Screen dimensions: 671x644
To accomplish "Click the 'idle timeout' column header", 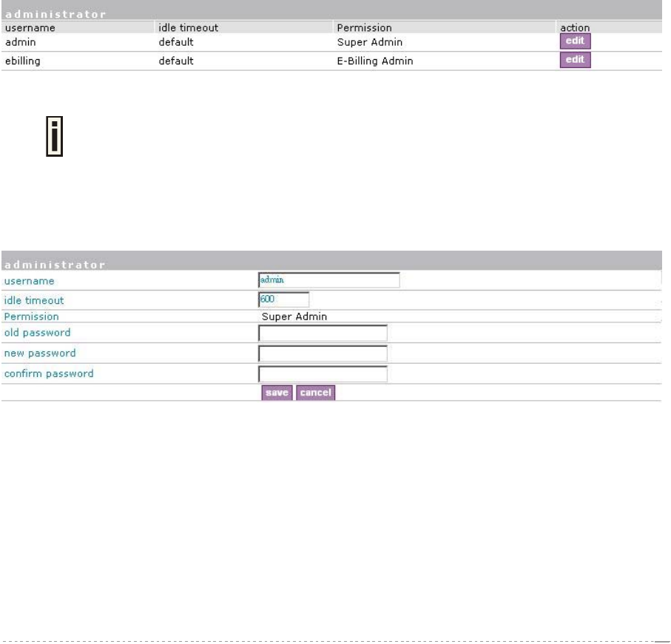I will 189,28.
